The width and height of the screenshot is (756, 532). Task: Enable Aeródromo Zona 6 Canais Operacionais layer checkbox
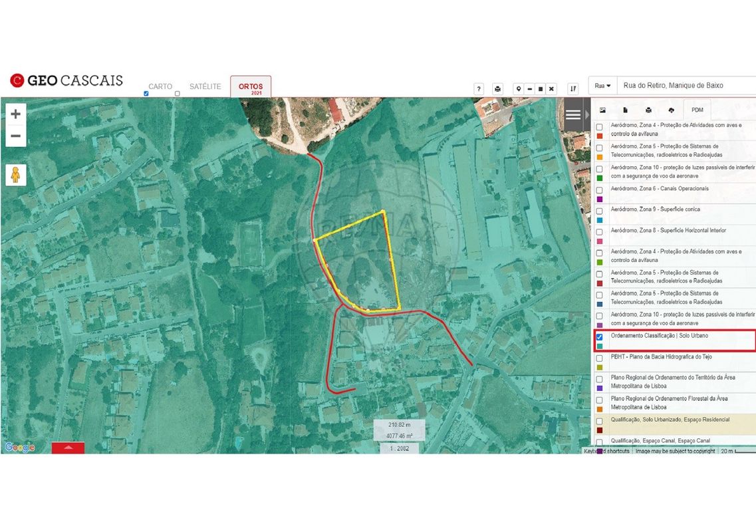coord(599,190)
